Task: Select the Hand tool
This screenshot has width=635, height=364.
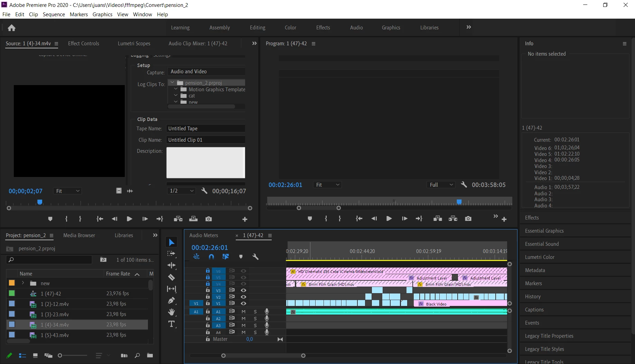Action: pos(171,312)
